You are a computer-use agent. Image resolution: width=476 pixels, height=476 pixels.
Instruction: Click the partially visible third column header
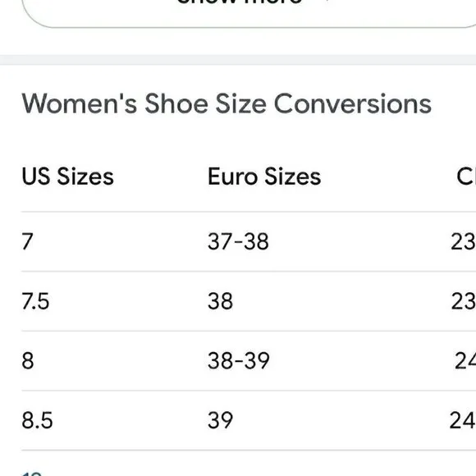(466, 176)
